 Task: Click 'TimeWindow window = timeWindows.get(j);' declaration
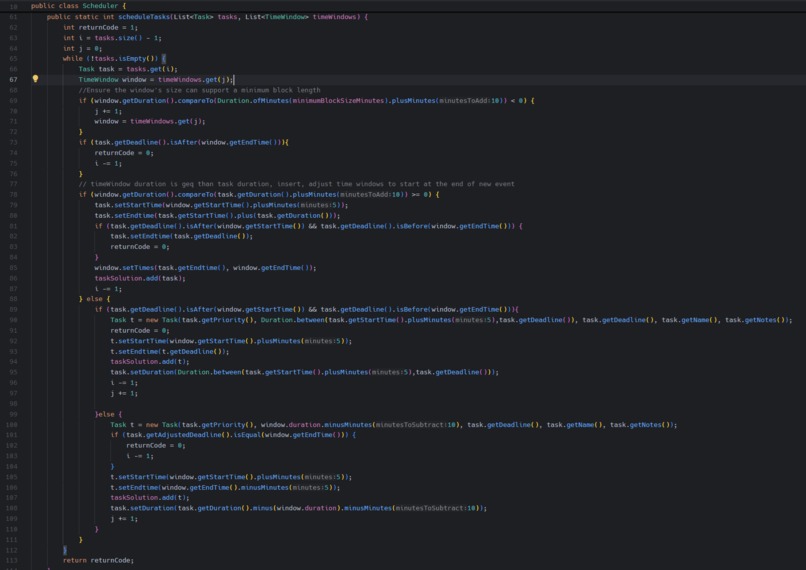[x=156, y=80]
